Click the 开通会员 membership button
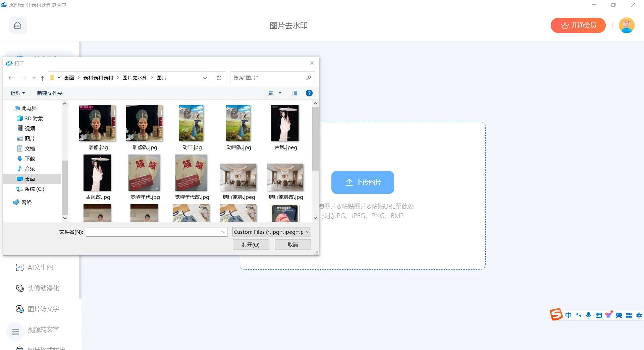 [x=578, y=26]
